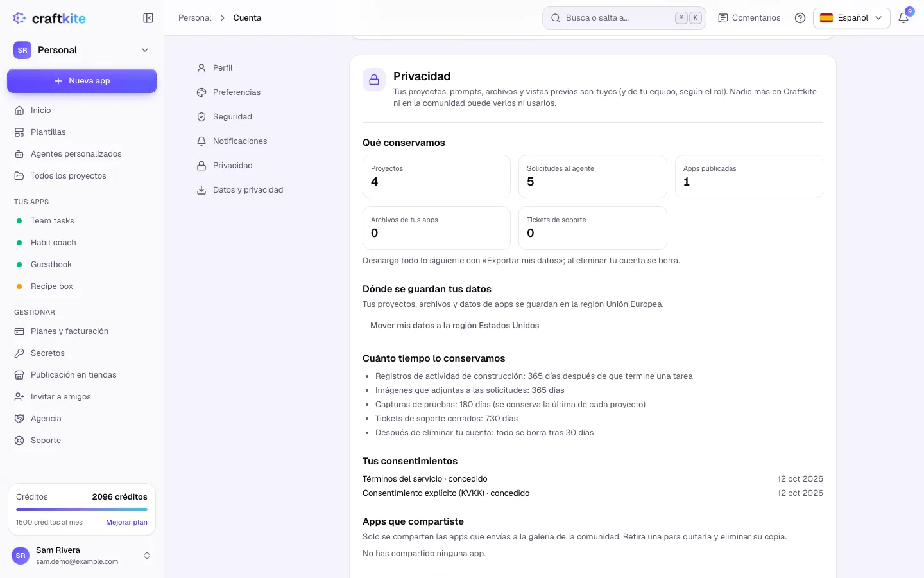This screenshot has width=924, height=578.
Task: Click the Solicitudes al agente card
Action: (592, 177)
